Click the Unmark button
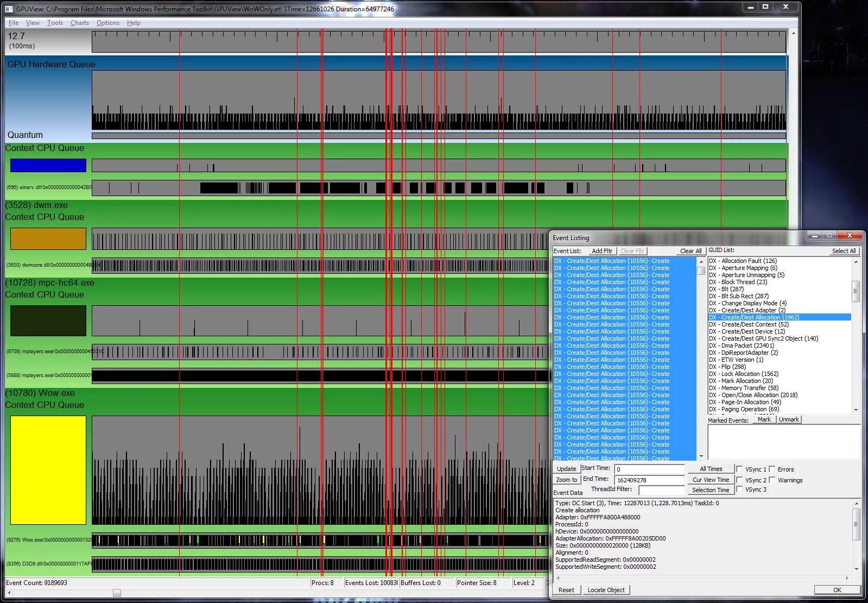 [789, 419]
